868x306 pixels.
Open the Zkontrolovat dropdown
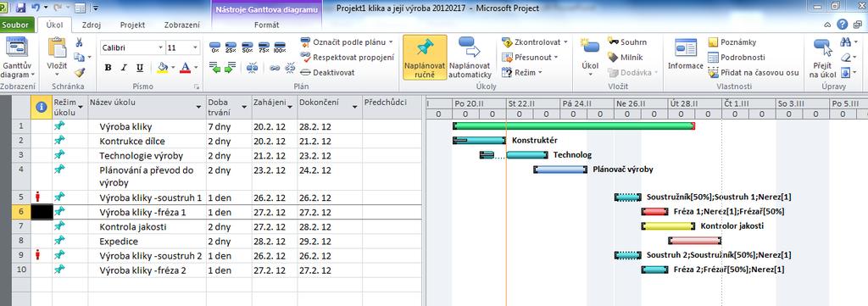point(535,42)
